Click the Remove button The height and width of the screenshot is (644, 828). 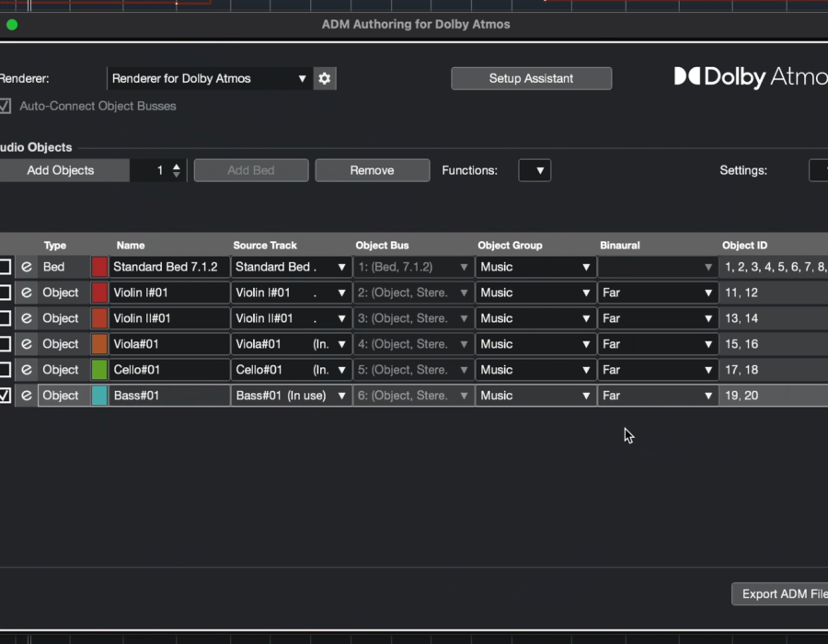tap(373, 170)
